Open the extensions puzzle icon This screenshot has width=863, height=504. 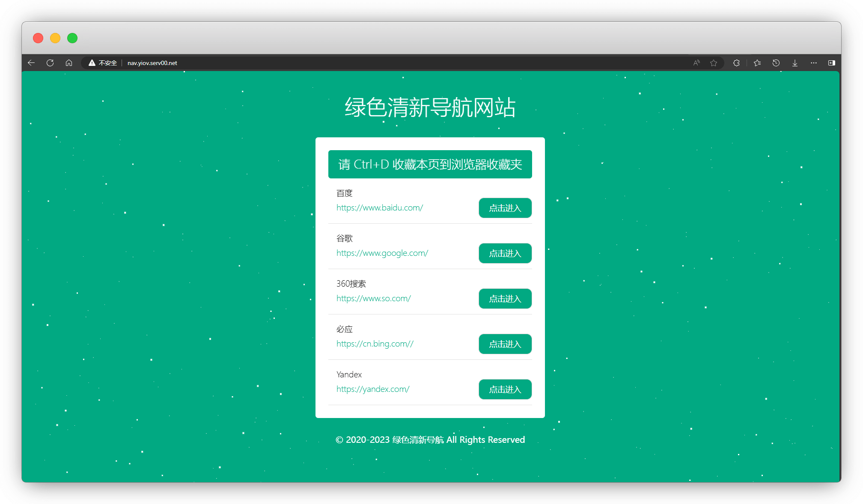736,63
